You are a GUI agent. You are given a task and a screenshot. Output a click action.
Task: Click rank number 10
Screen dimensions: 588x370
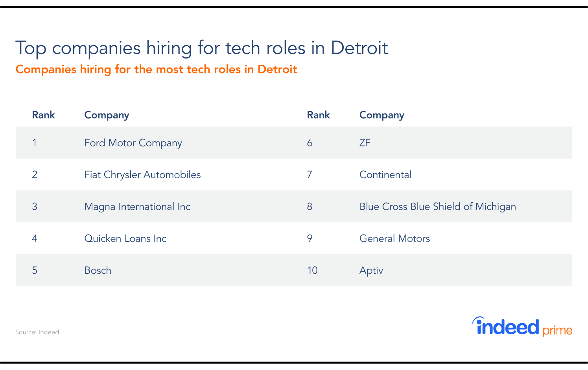[x=312, y=270]
